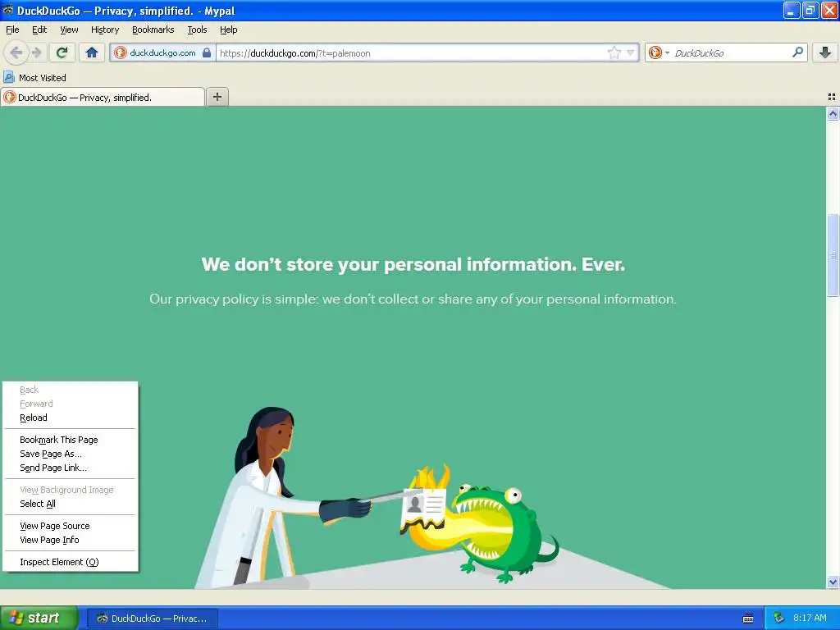
Task: Click the Windows start button
Action: 39,618
